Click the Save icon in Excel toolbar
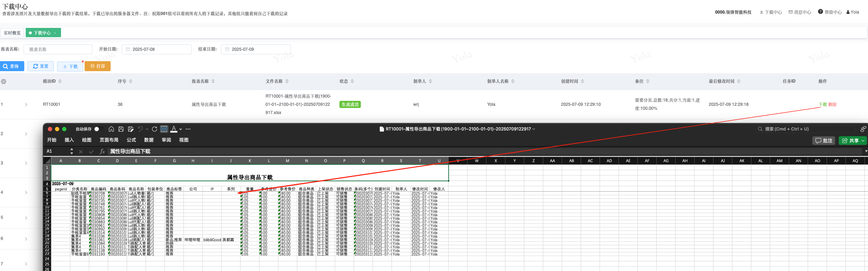This screenshot has height=271, width=868. (x=121, y=129)
